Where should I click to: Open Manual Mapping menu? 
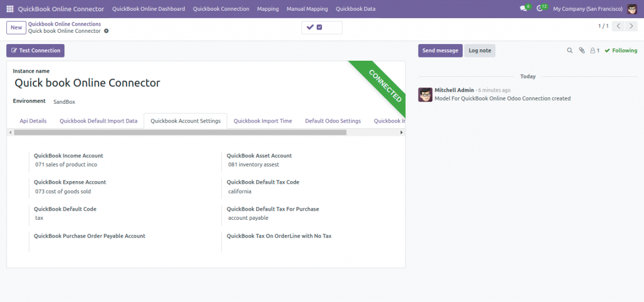pyautogui.click(x=307, y=9)
